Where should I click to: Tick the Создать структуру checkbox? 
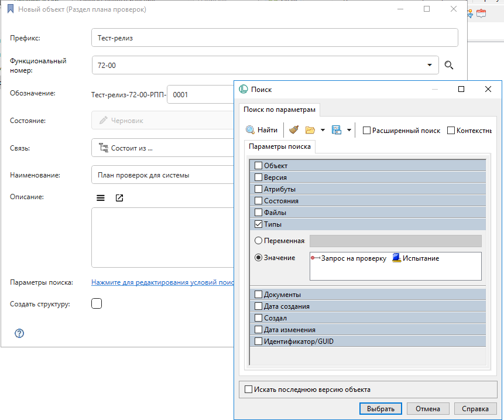pos(97,303)
